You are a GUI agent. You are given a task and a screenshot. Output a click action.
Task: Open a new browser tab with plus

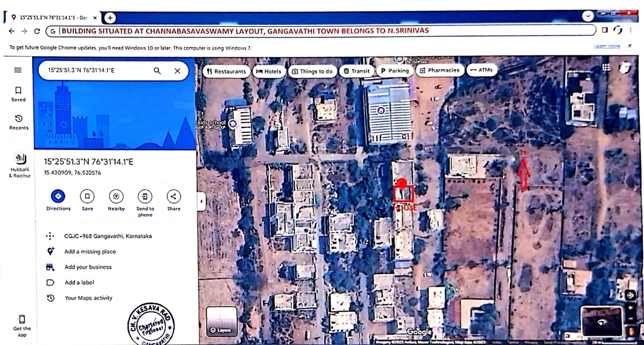pyautogui.click(x=110, y=18)
